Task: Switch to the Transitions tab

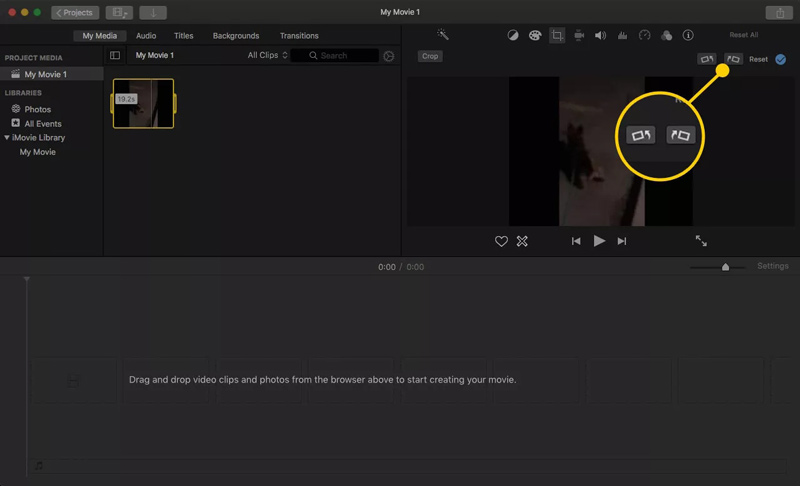Action: (299, 36)
